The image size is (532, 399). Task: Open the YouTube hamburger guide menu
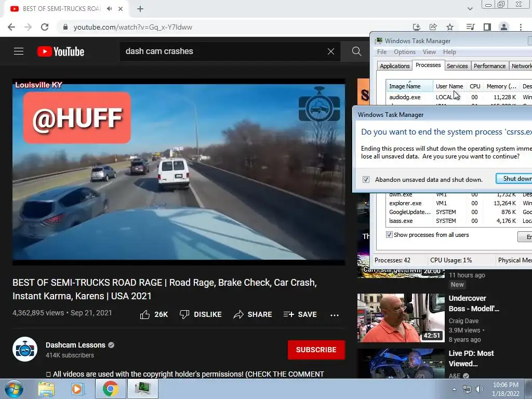(x=19, y=51)
